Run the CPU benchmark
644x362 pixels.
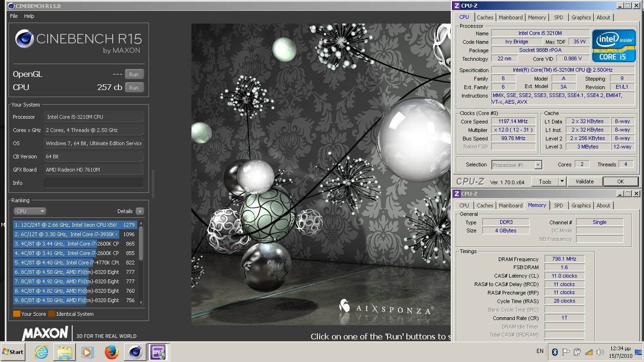tap(134, 88)
